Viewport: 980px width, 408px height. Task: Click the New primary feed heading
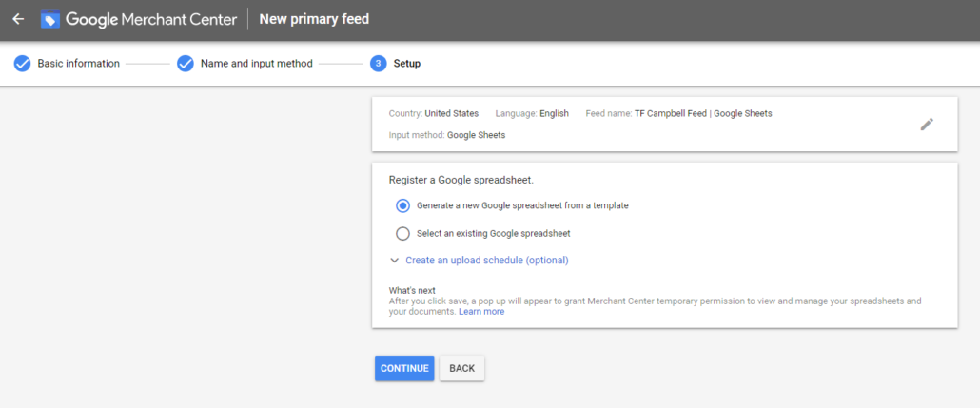[x=314, y=19]
